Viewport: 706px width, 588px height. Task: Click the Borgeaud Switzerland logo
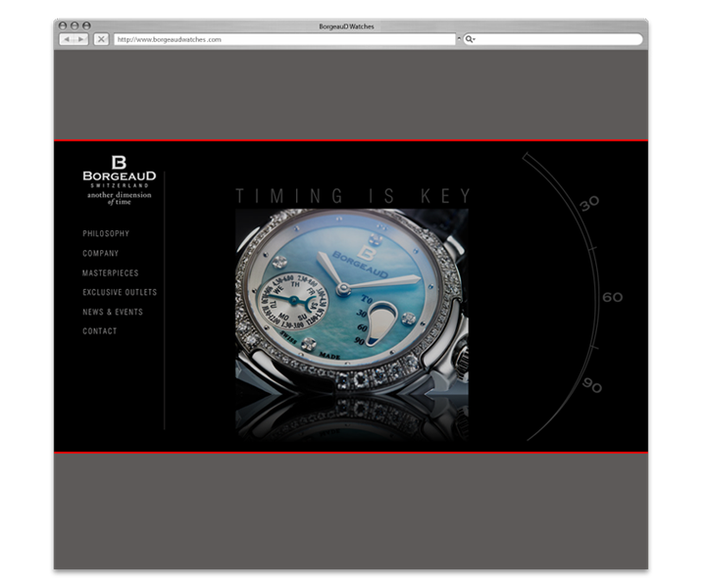click(120, 171)
